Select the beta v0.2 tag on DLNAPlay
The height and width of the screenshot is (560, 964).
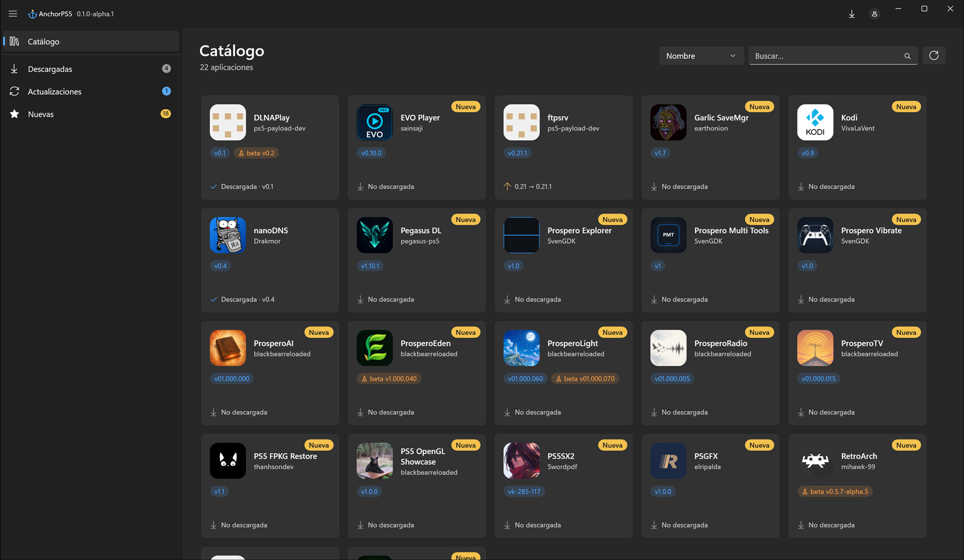pos(256,153)
